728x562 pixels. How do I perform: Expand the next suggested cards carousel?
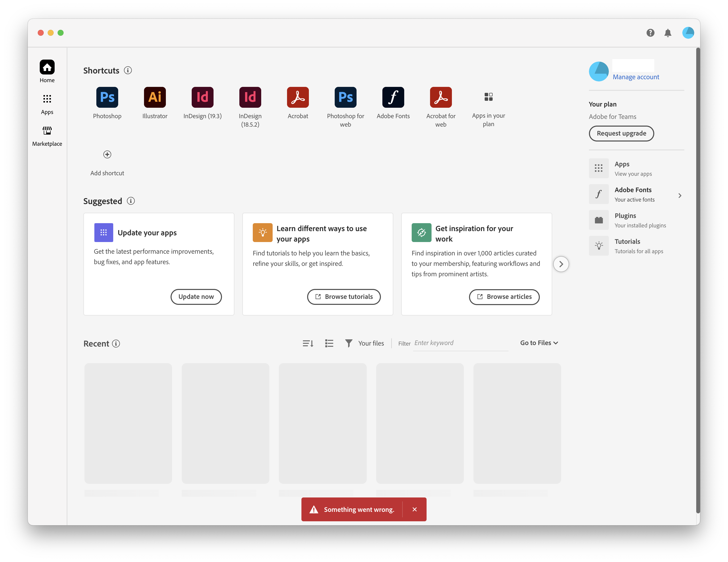click(561, 264)
